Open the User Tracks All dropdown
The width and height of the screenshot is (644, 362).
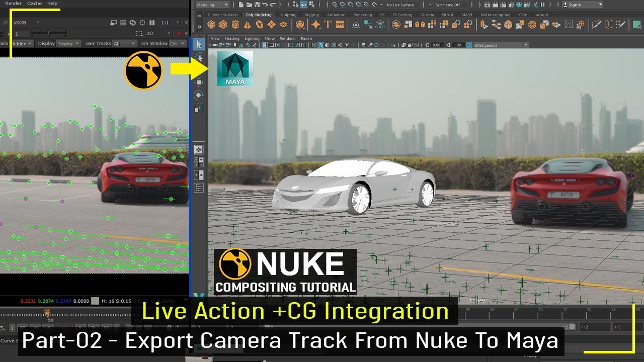(124, 43)
